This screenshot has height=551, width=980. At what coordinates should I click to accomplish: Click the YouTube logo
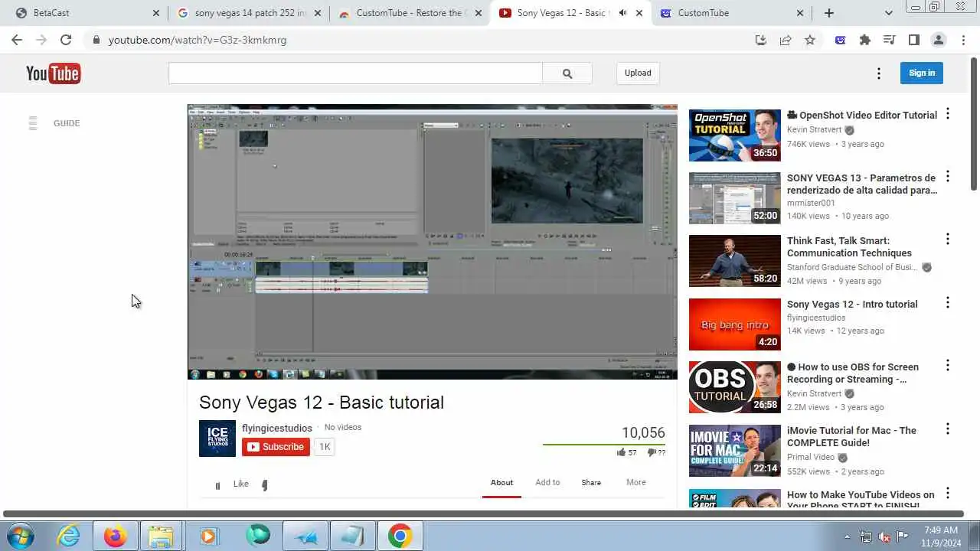pos(53,73)
